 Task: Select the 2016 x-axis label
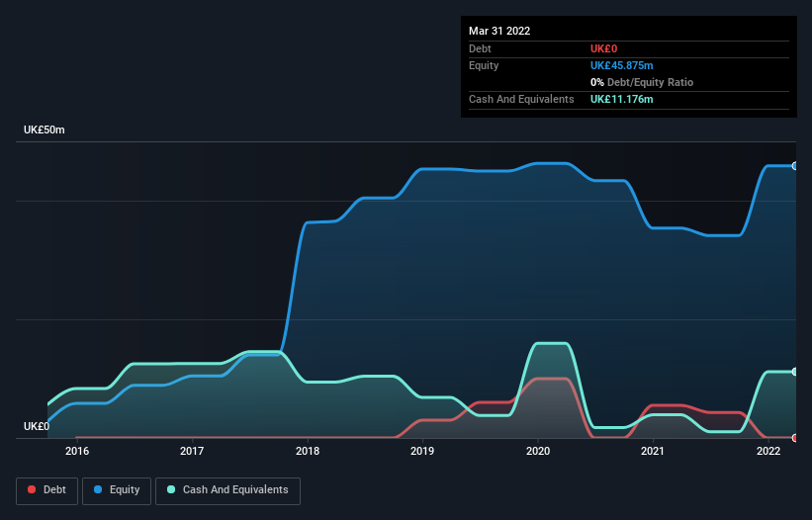[x=77, y=451]
